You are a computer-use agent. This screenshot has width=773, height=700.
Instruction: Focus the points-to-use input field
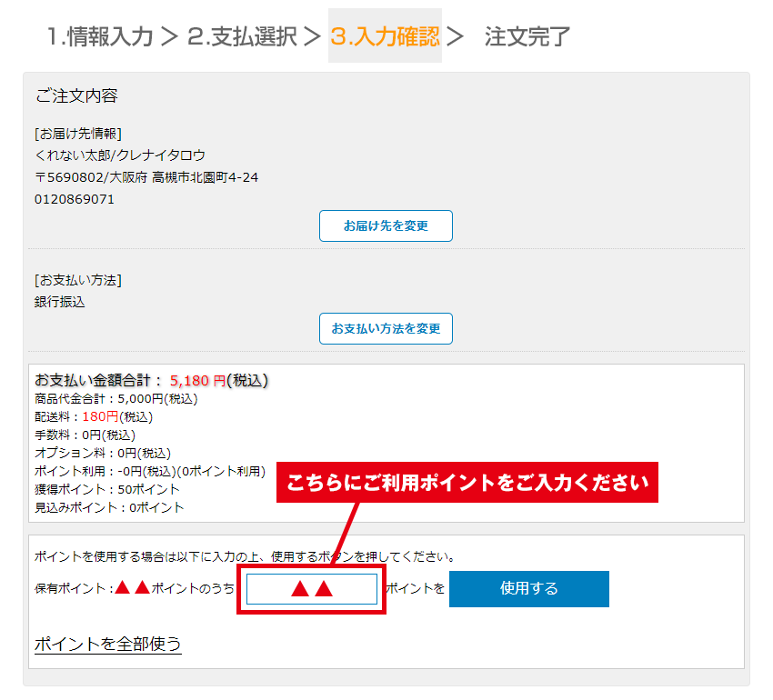click(312, 588)
